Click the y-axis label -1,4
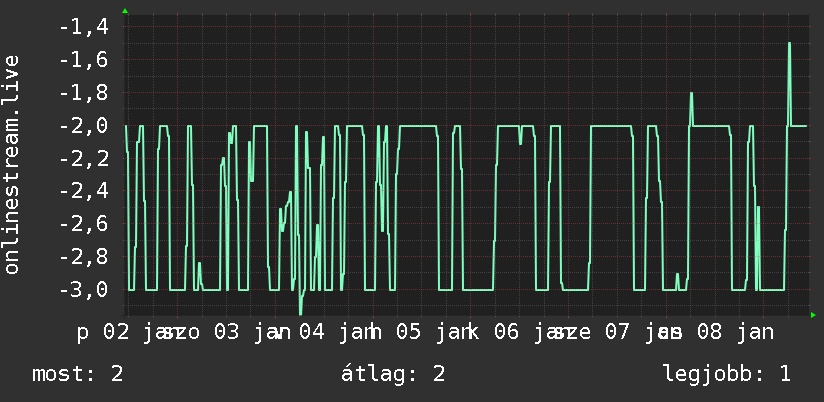This screenshot has width=824, height=402. tap(84, 27)
